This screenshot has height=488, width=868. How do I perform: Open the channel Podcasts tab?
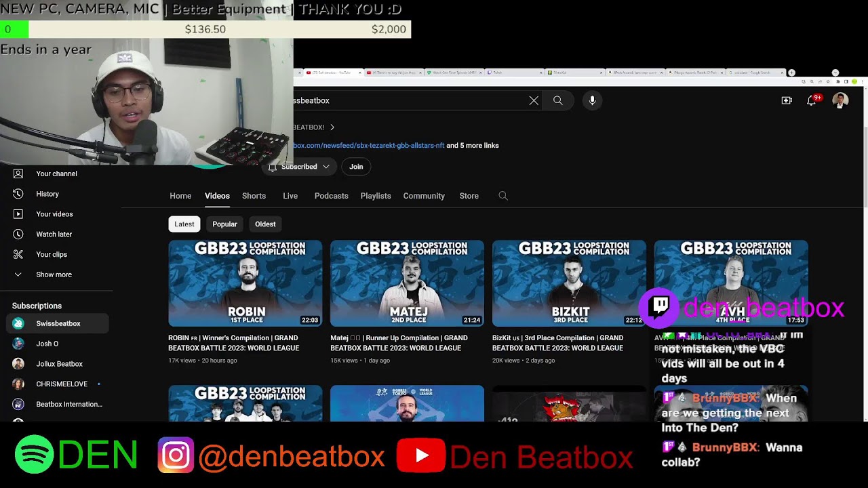coord(331,196)
